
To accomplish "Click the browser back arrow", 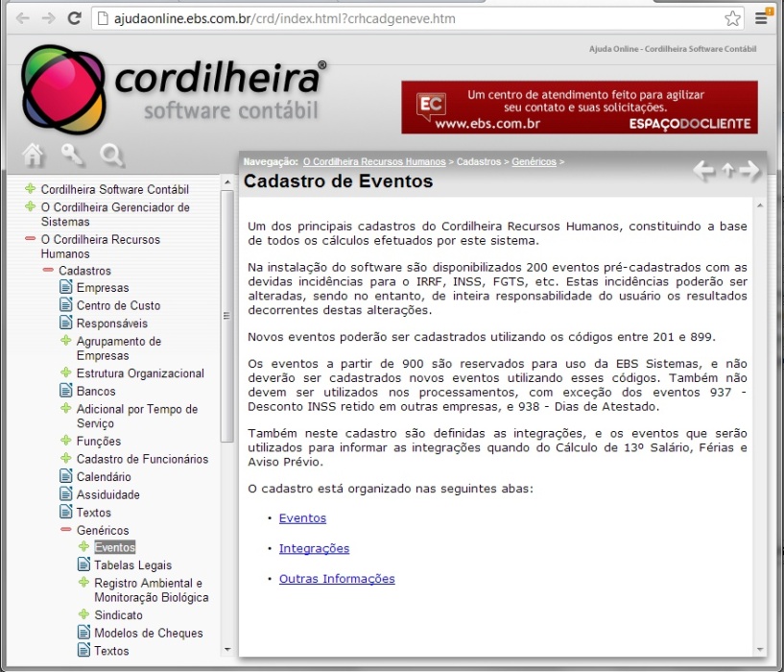I will point(23,19).
